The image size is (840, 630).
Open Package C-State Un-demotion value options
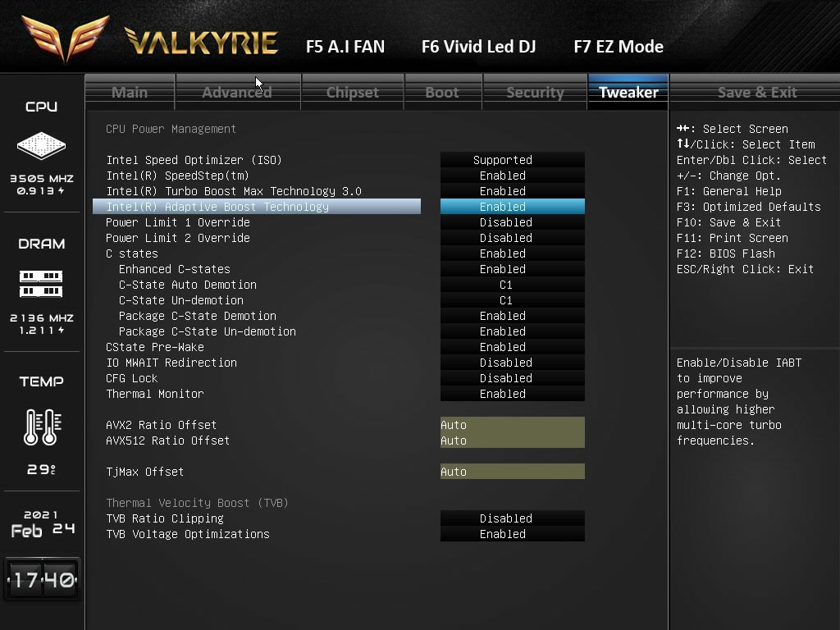[x=512, y=331]
